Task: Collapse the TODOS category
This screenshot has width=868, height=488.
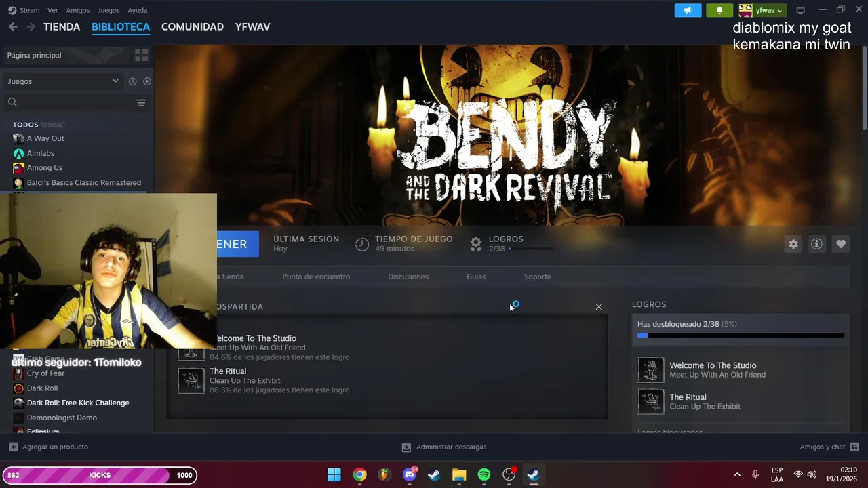Action: pos(7,125)
